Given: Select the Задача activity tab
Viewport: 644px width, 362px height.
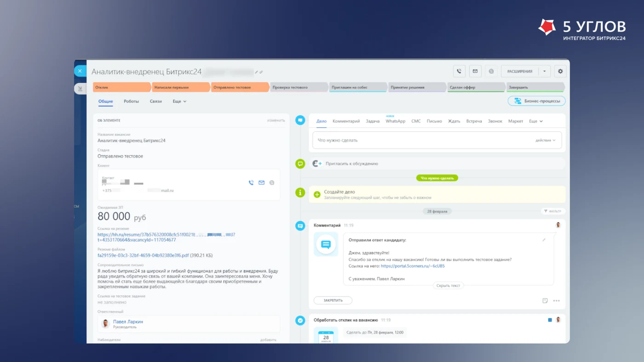Looking at the screenshot, I should pyautogui.click(x=373, y=121).
